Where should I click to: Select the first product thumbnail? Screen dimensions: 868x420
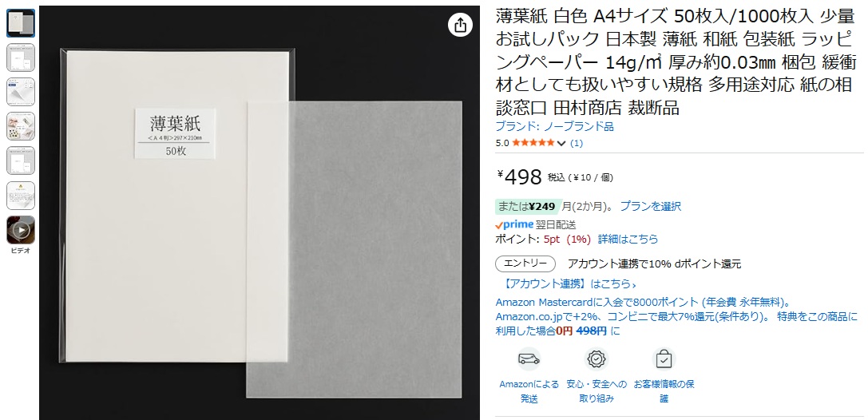[x=21, y=23]
